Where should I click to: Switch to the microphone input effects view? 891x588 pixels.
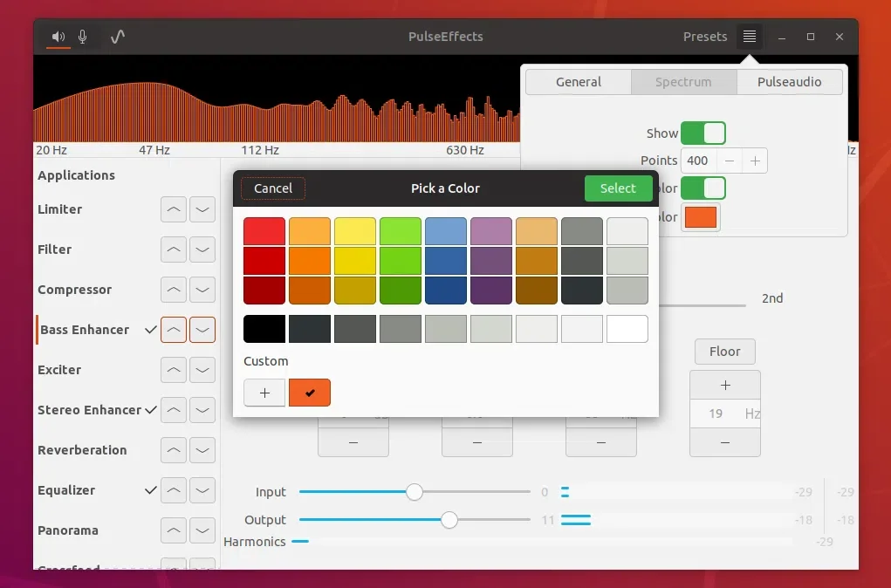coord(83,37)
